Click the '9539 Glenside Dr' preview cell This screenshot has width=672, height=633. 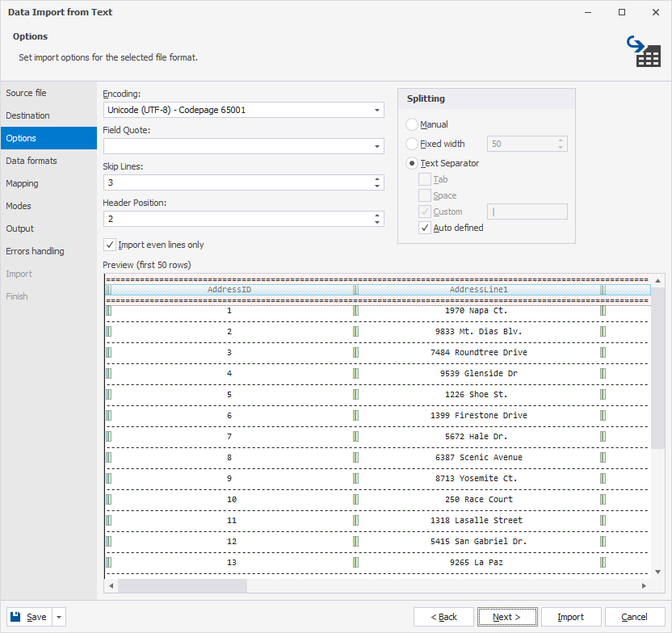click(x=479, y=374)
